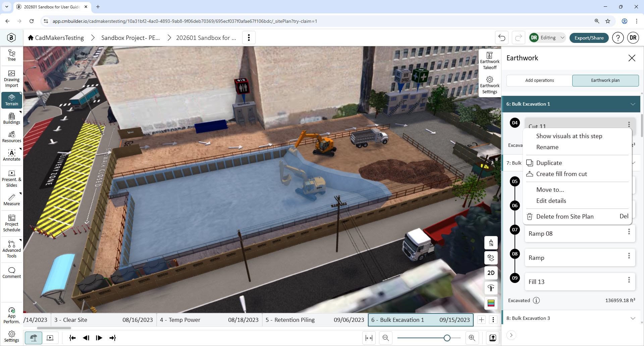644x346 pixels.
Task: Select the Measure tool
Action: (x=11, y=200)
